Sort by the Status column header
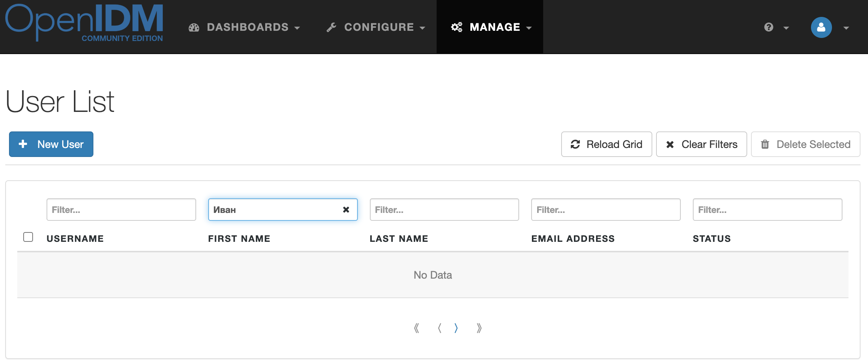The width and height of the screenshot is (868, 362). (712, 238)
